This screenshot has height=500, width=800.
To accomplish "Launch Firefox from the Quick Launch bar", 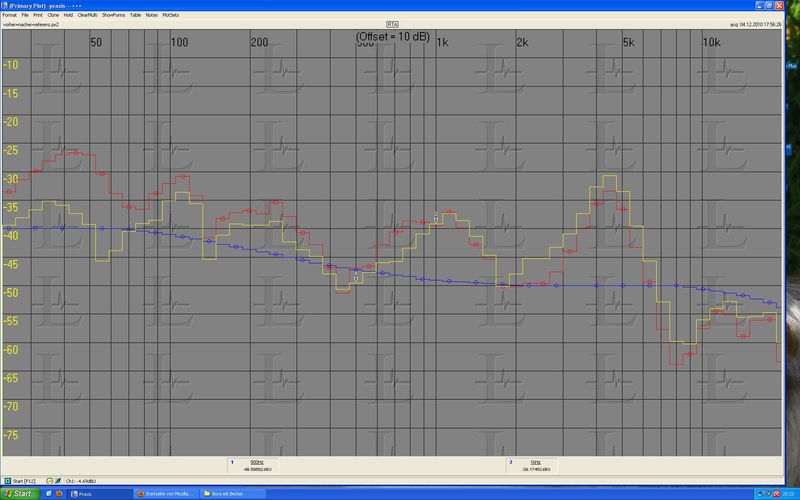I will 59,494.
